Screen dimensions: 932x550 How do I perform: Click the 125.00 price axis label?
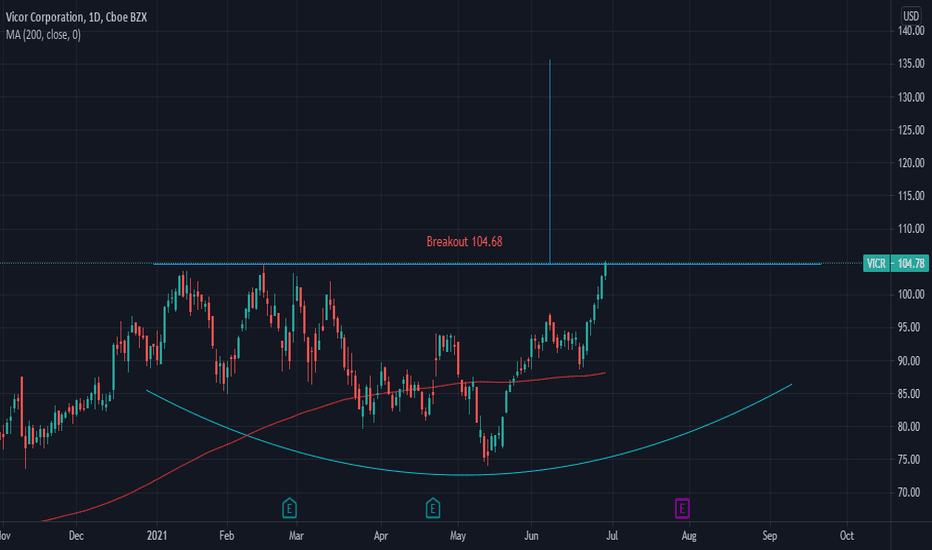(911, 130)
